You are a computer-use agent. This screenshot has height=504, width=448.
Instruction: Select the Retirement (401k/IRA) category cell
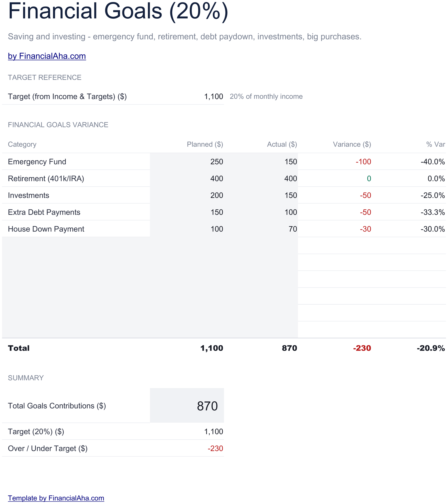(76, 178)
